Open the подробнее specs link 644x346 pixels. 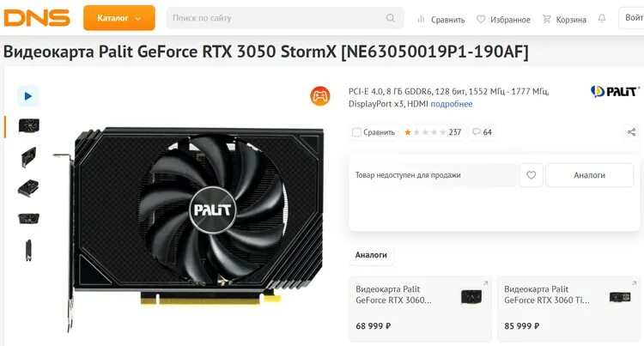[452, 104]
